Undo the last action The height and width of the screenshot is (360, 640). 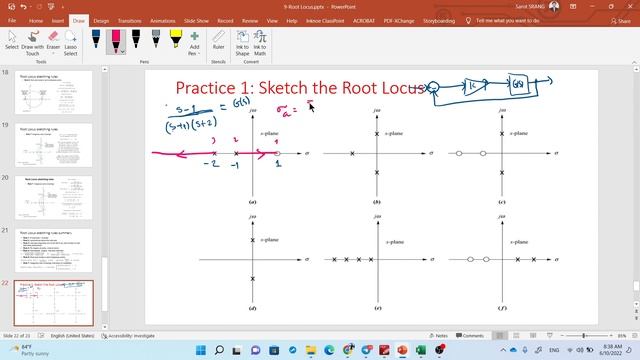click(23, 7)
